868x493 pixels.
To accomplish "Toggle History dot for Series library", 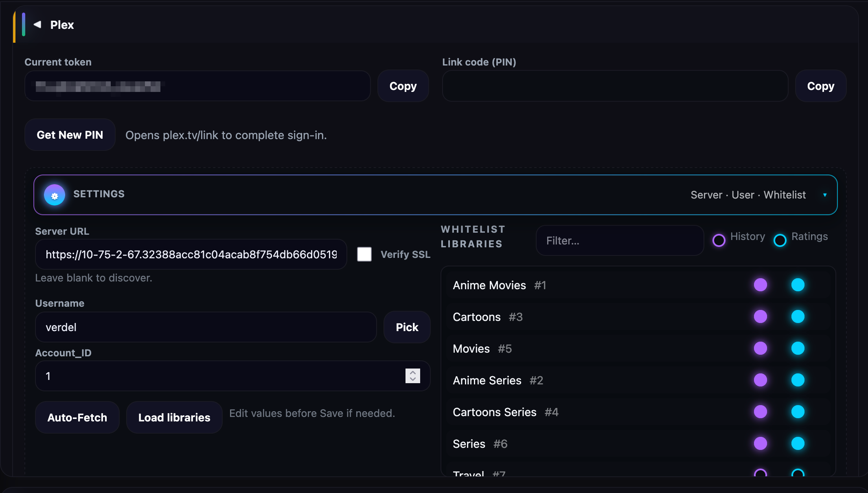I will point(760,443).
